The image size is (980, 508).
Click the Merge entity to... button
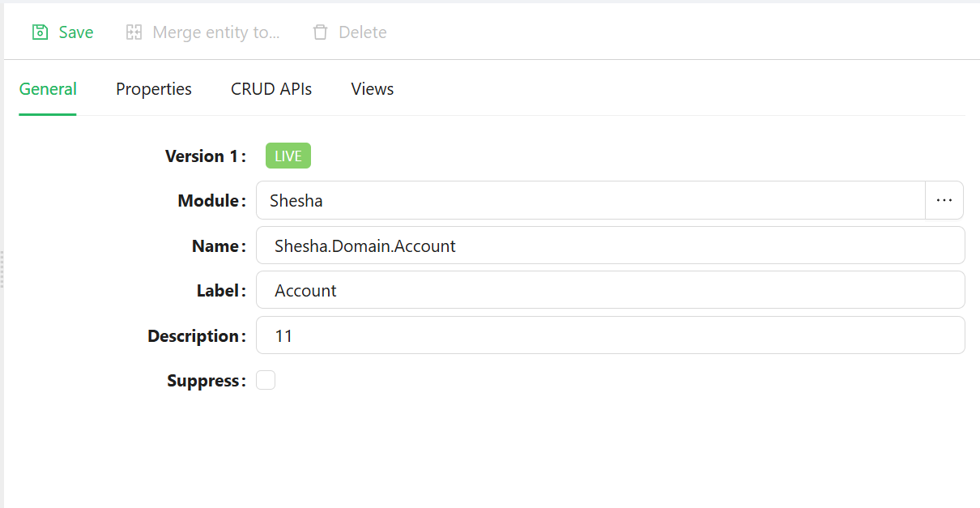click(202, 32)
